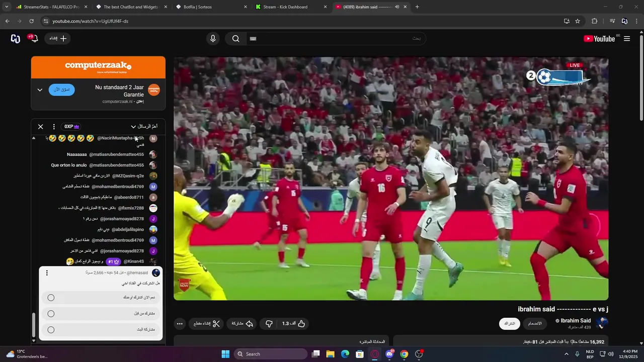Close the live chat panel

point(41,127)
